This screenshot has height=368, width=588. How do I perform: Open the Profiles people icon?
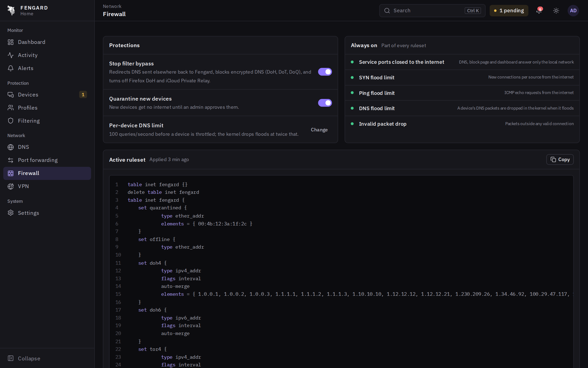11,108
